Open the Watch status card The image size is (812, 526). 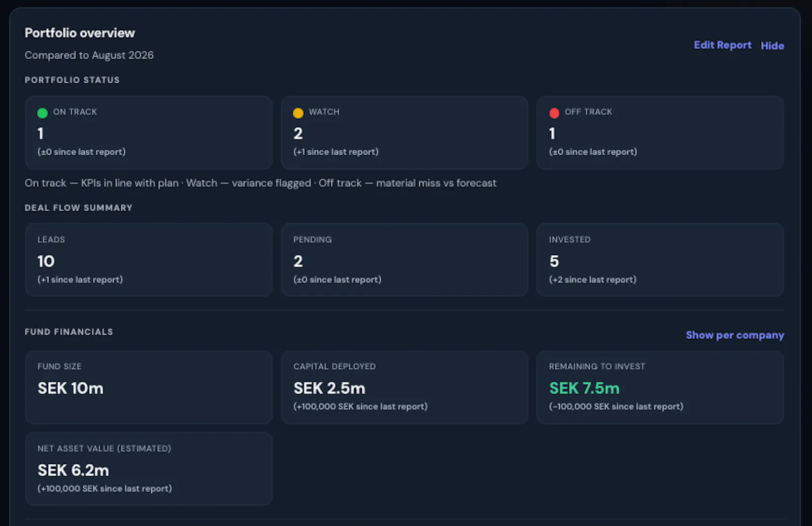(404, 132)
